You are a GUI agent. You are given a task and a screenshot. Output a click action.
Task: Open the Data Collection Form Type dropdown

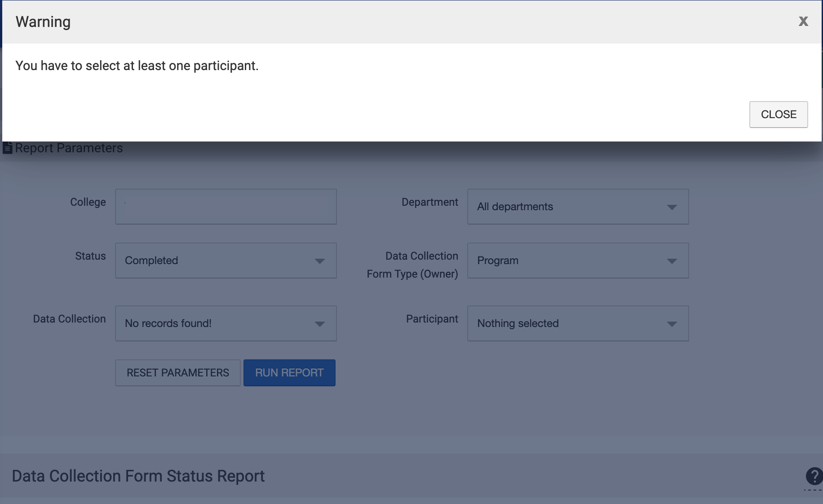click(578, 261)
